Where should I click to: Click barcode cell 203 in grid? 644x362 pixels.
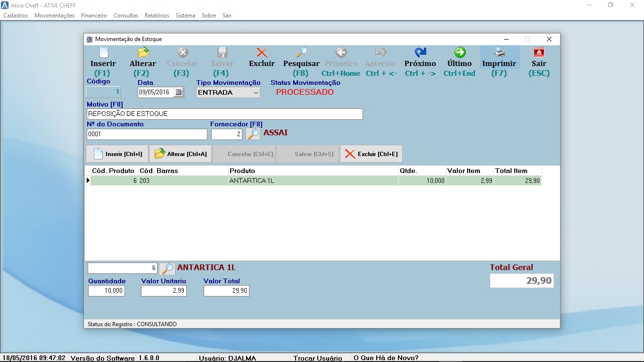(183, 181)
